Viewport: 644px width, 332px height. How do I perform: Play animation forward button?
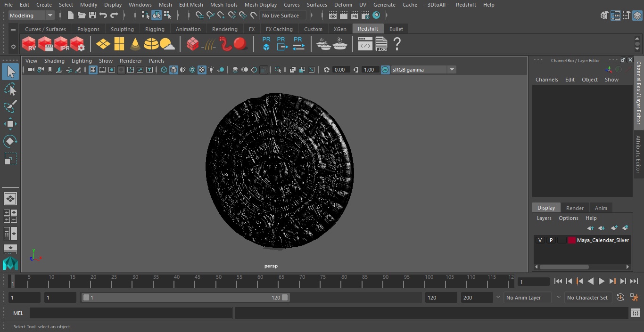pyautogui.click(x=601, y=281)
